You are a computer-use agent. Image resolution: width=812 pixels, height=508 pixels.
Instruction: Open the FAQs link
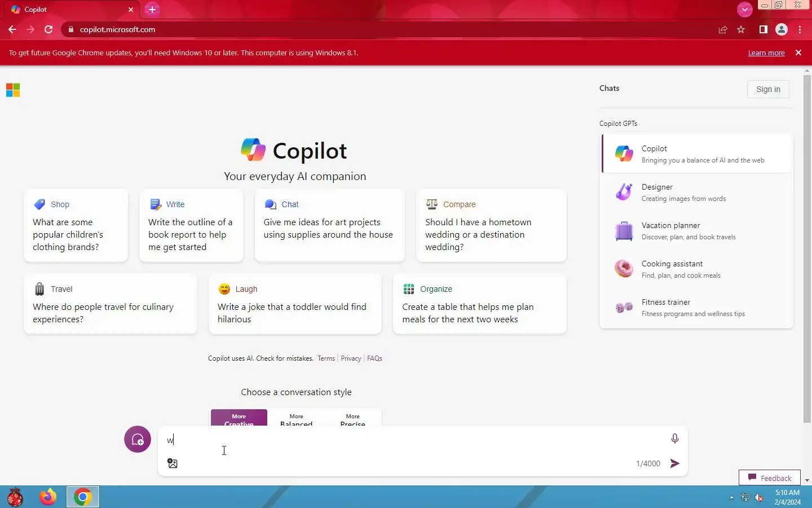tap(374, 358)
